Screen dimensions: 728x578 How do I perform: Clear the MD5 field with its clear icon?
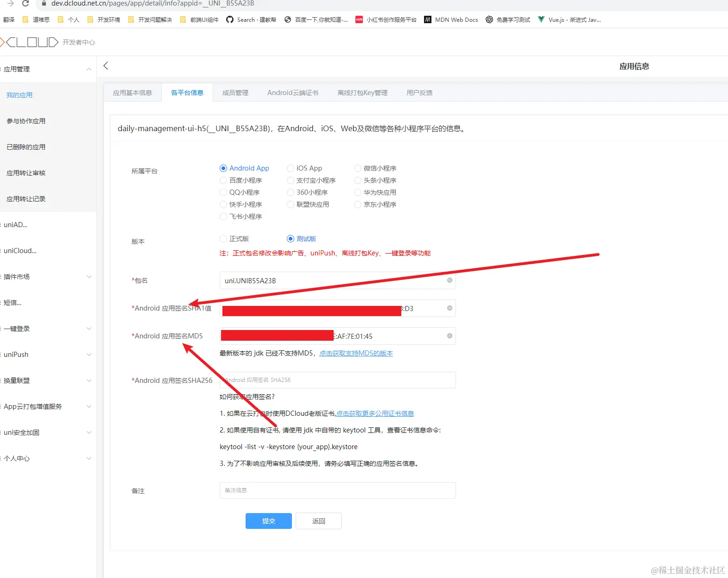coord(449,336)
